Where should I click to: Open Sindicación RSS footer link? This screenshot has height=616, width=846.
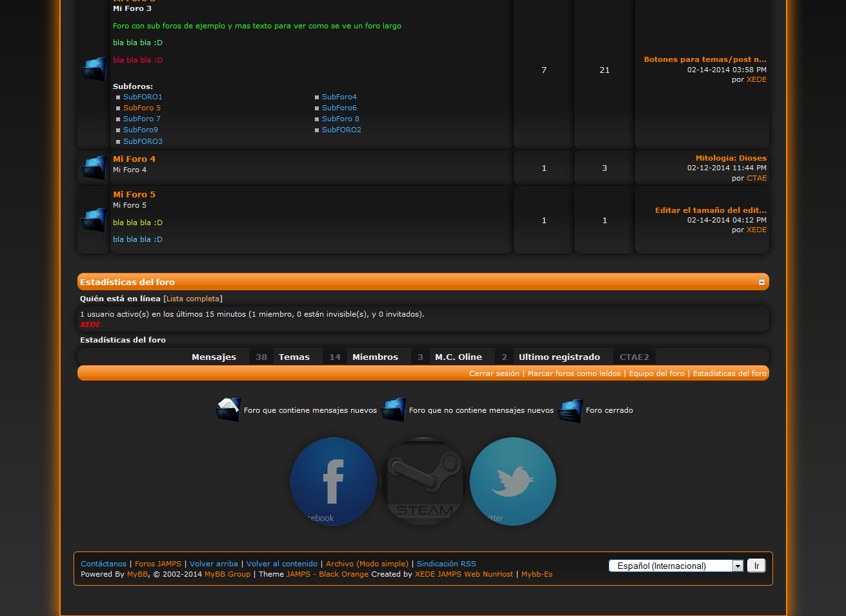446,564
